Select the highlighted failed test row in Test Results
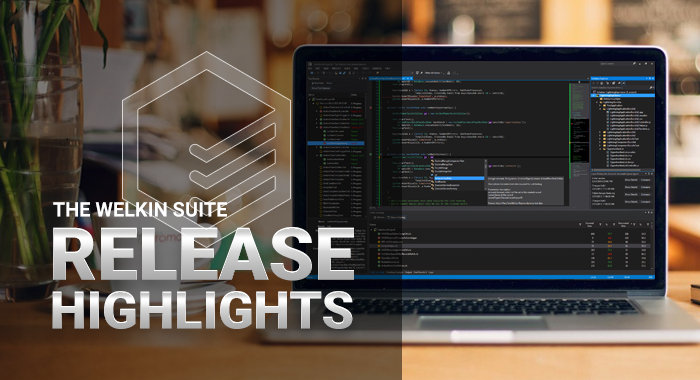The width and height of the screenshot is (700, 380). 336,143
